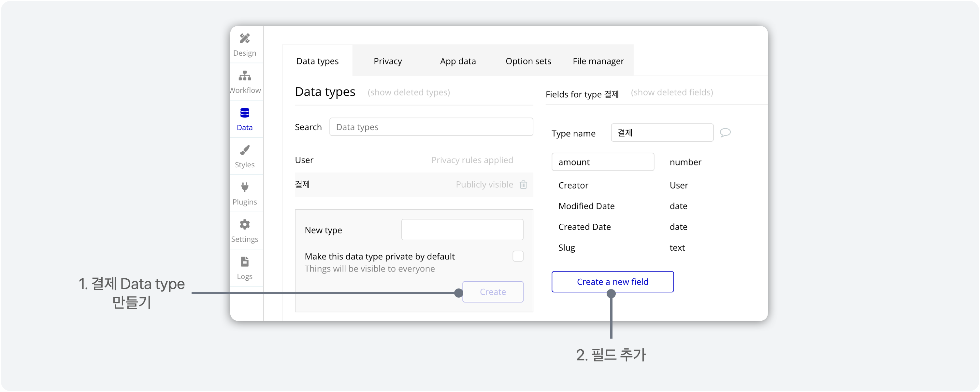
Task: Focus the New type name input
Action: click(x=462, y=230)
